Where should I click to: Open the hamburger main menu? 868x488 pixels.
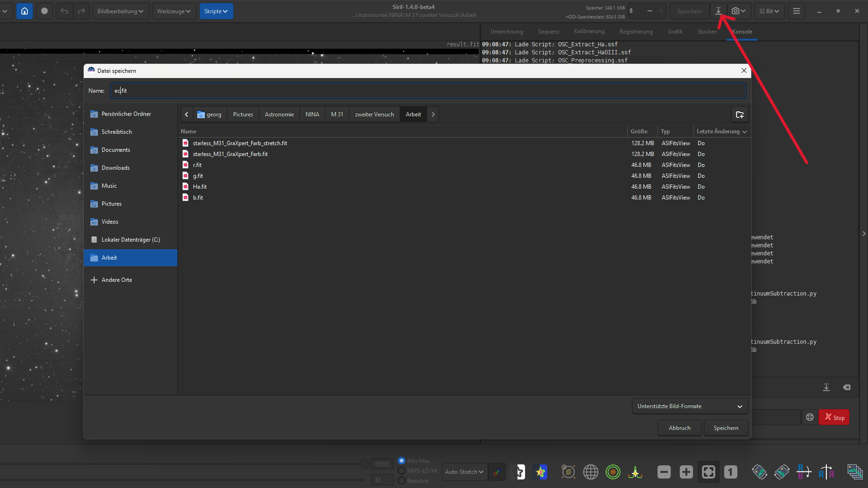point(797,11)
